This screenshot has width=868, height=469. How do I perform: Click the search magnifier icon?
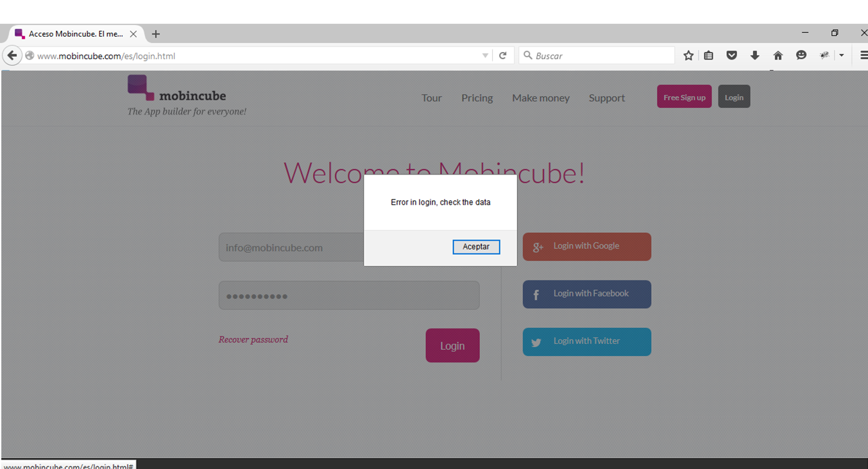pos(528,56)
